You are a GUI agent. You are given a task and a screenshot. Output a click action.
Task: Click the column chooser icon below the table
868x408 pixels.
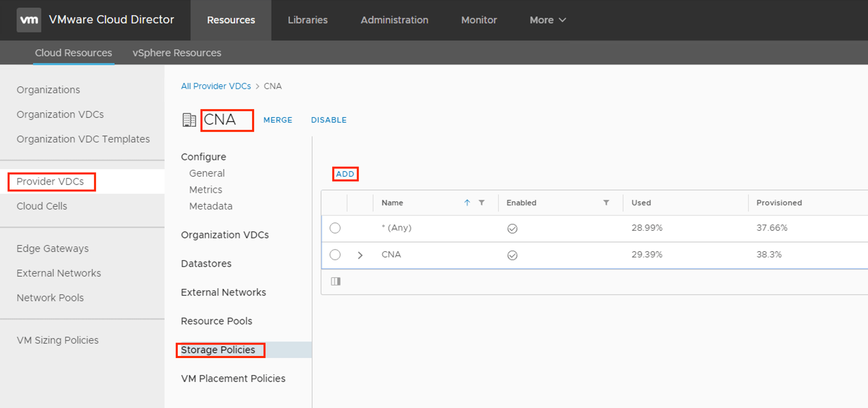335,281
